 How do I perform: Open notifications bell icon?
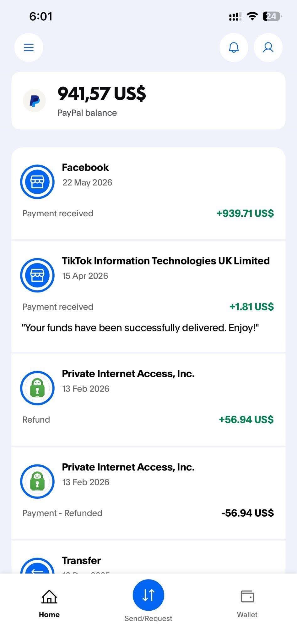point(234,47)
